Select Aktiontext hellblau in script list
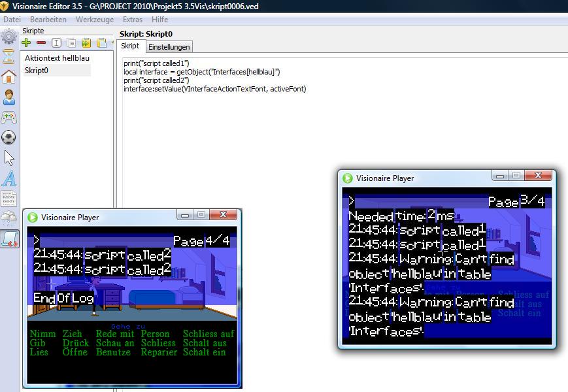Viewport: 568px width, 392px height. [x=57, y=58]
